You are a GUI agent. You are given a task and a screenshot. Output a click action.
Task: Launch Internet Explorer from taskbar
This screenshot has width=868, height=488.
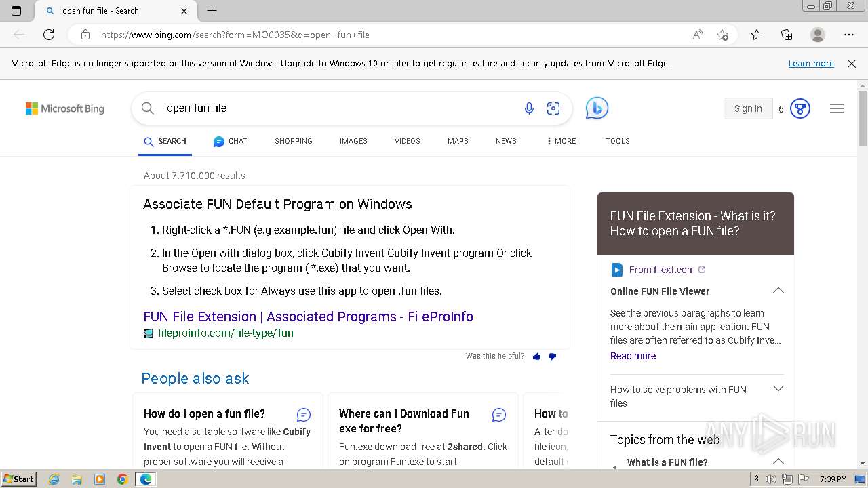(54, 479)
